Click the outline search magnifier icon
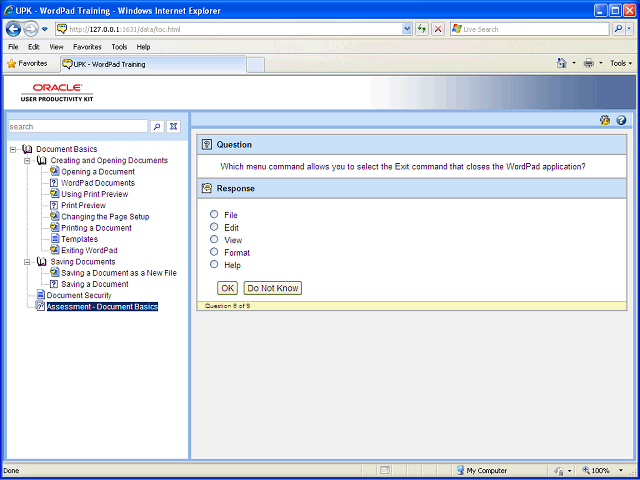The height and width of the screenshot is (480, 640). (x=157, y=127)
